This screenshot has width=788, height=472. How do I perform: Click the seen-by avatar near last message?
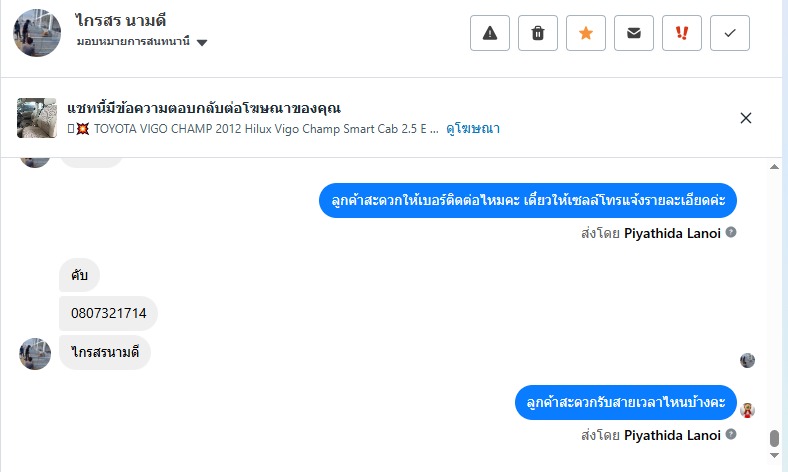click(747, 410)
